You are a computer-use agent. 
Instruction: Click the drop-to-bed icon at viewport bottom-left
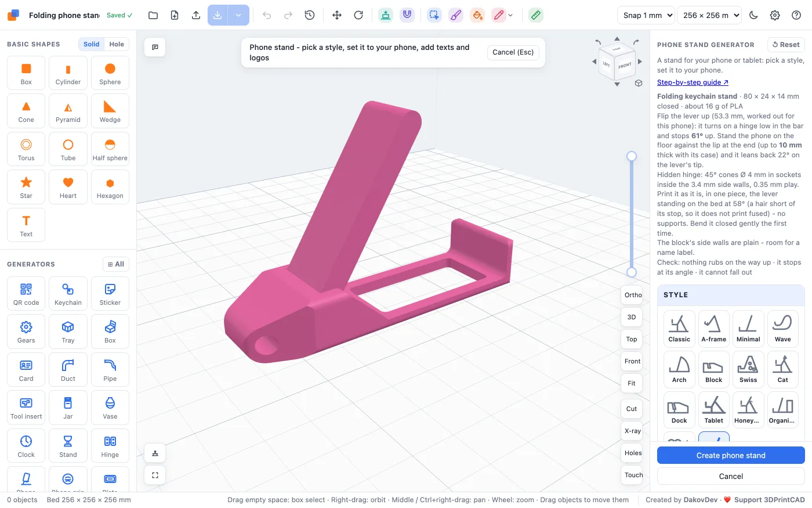click(155, 453)
